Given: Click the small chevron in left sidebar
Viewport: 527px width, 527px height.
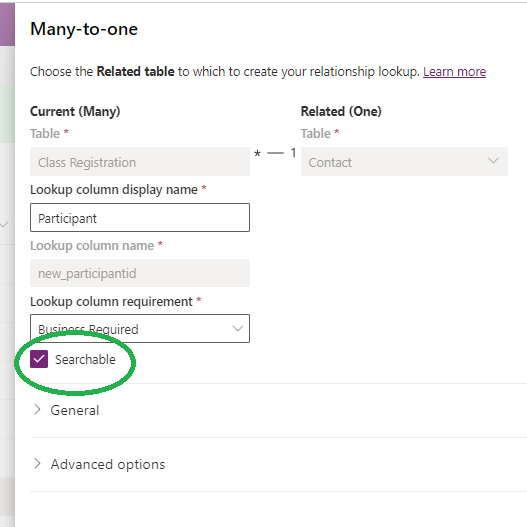Looking at the screenshot, I should click(4, 225).
